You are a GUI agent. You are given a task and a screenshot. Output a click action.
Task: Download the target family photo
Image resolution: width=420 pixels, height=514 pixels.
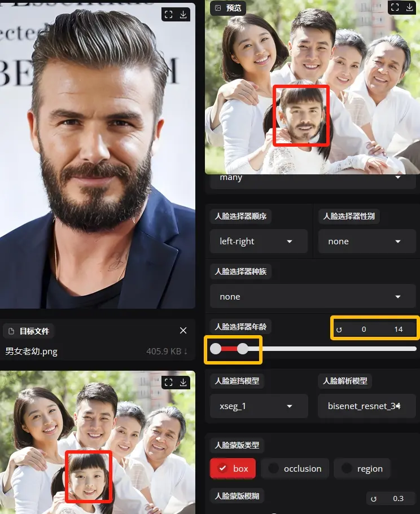(x=183, y=382)
